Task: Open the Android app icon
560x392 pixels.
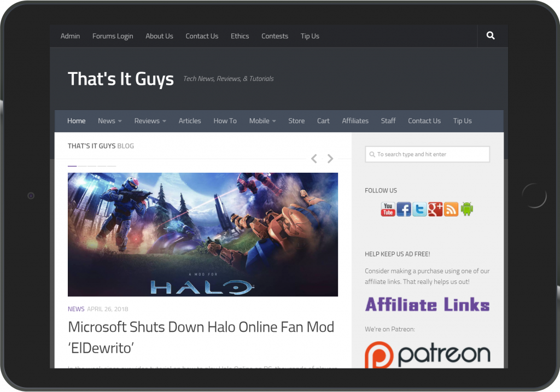Action: [466, 209]
